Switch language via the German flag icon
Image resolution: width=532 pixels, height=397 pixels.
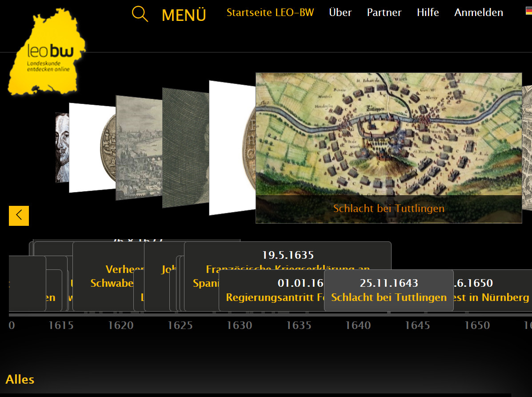pyautogui.click(x=528, y=11)
